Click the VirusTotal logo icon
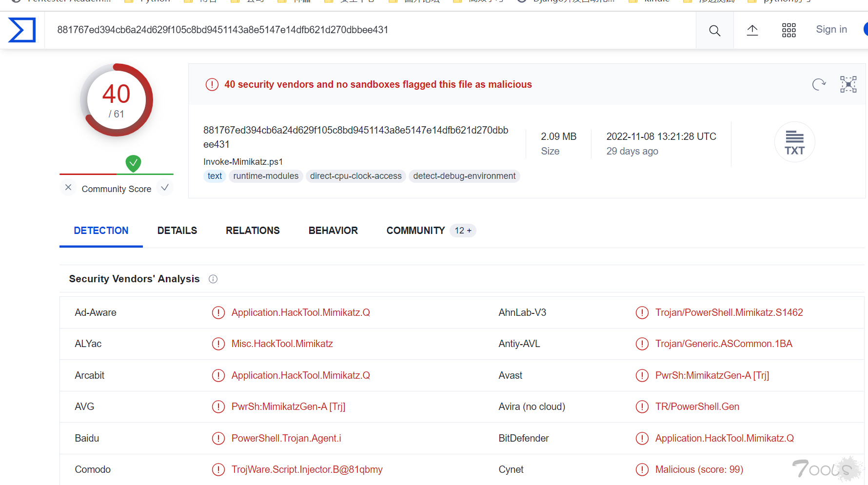 point(22,30)
